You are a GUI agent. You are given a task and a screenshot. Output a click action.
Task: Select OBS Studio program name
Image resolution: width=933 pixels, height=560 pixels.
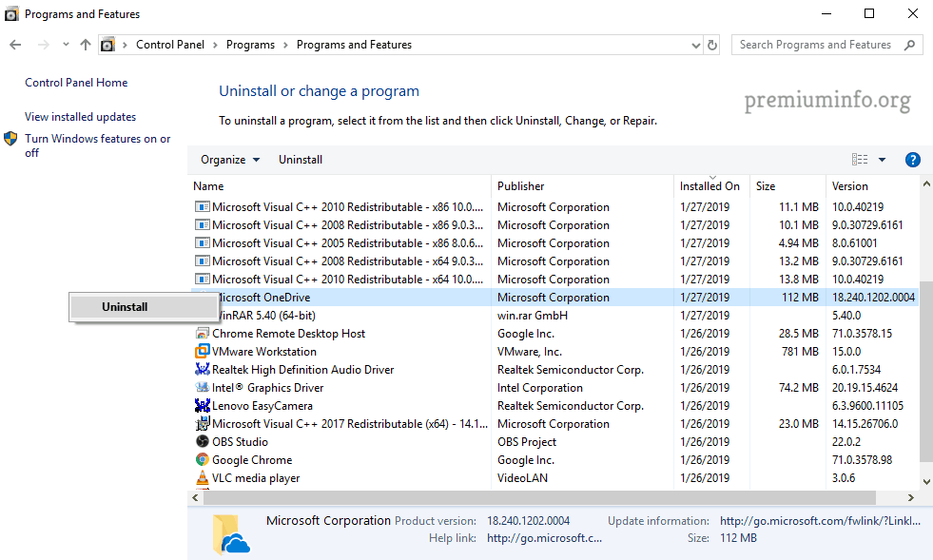(240, 442)
